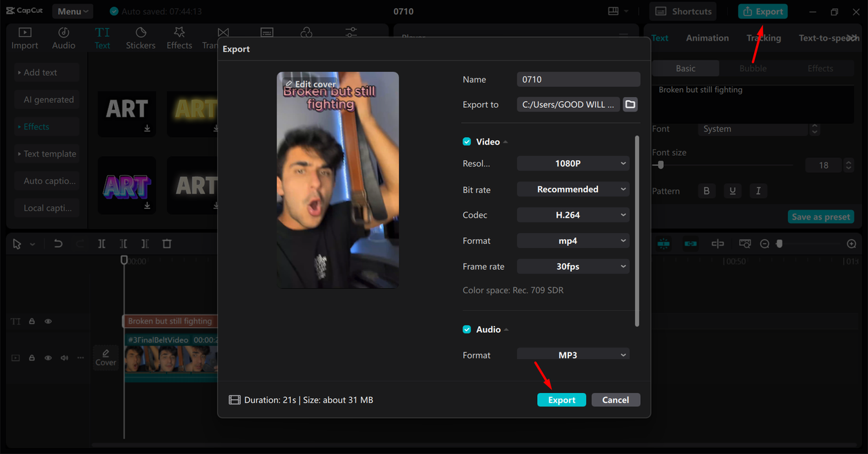Click the Split clip tool
Viewport: 868px width, 454px height.
(x=102, y=244)
